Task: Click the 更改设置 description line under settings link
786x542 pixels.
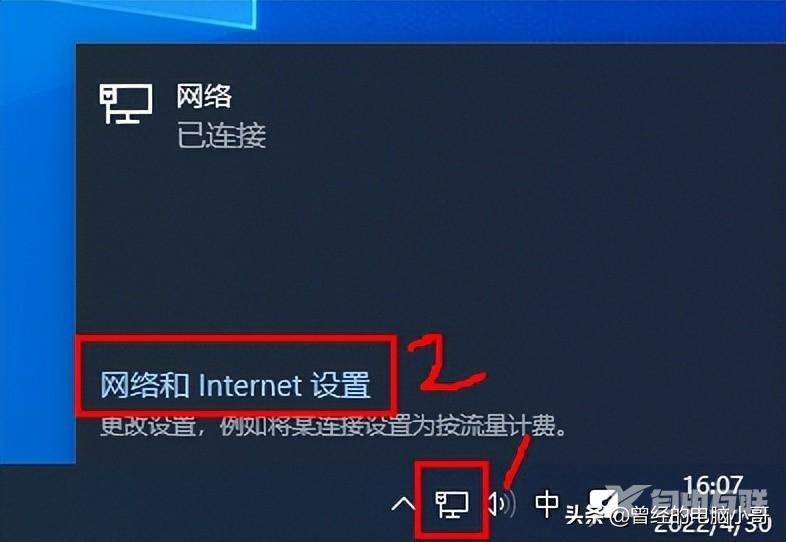Action: (x=333, y=426)
